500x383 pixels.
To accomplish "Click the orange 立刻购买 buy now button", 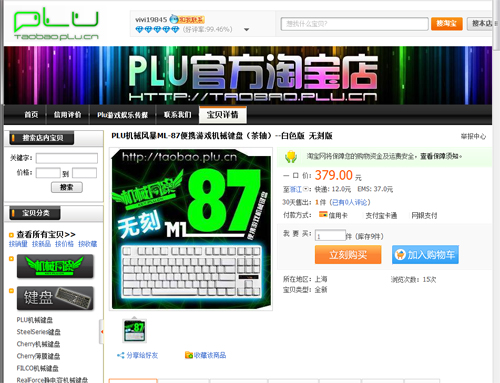I will 348,255.
